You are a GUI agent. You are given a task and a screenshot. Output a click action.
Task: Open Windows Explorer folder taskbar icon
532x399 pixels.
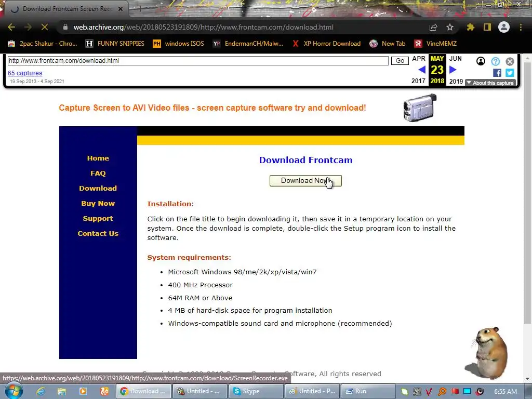pyautogui.click(x=61, y=391)
